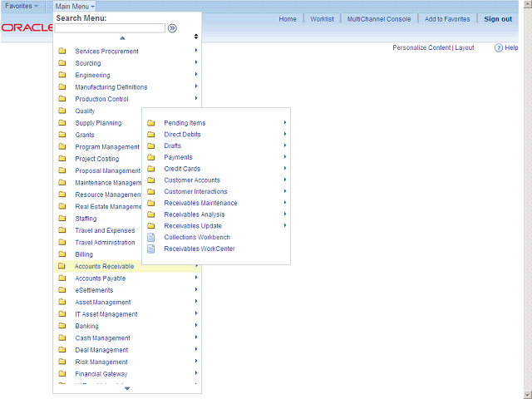Viewport: 532px width, 399px height.
Task: Click the Banking folder icon
Action: click(62, 327)
